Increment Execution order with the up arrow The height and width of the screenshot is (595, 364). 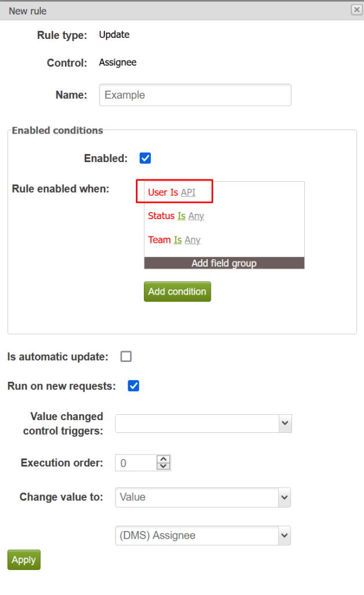point(163,459)
